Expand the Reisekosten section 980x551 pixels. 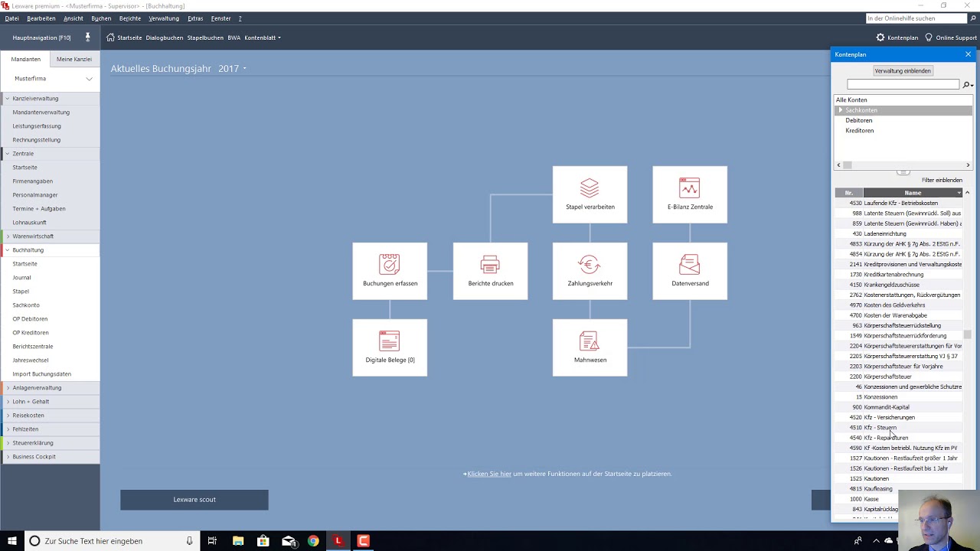[x=8, y=416]
